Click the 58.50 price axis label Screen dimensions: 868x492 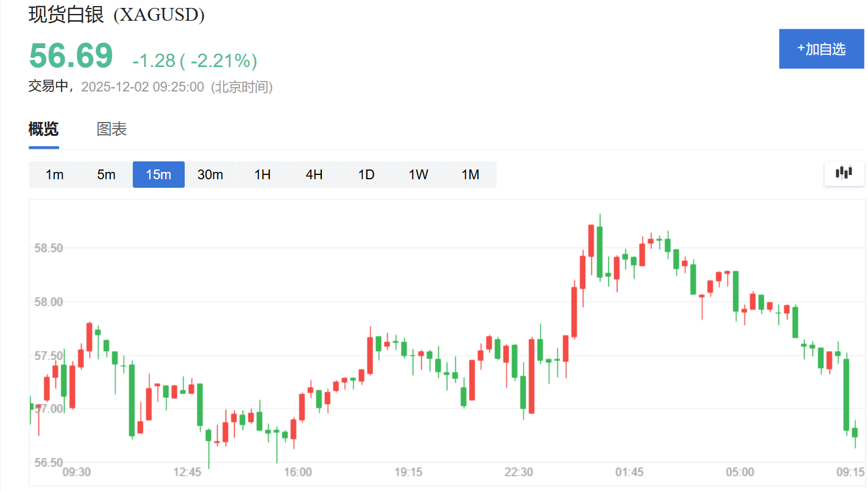click(48, 248)
